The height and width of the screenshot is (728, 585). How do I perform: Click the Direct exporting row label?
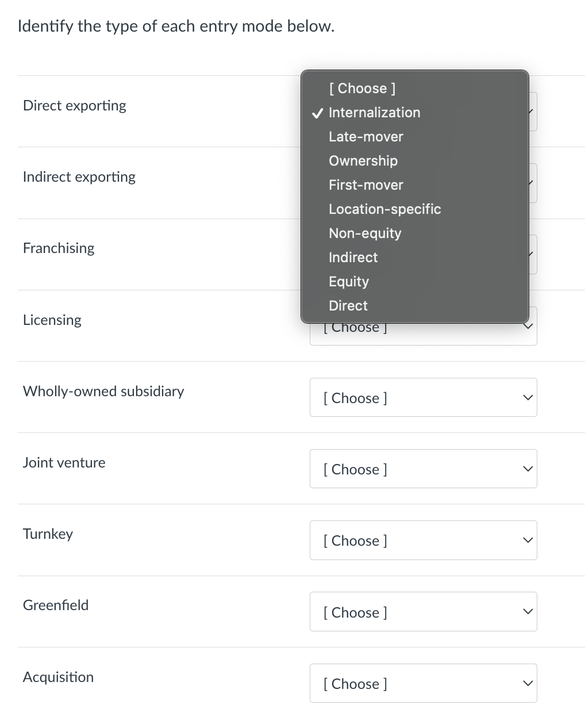(x=74, y=105)
